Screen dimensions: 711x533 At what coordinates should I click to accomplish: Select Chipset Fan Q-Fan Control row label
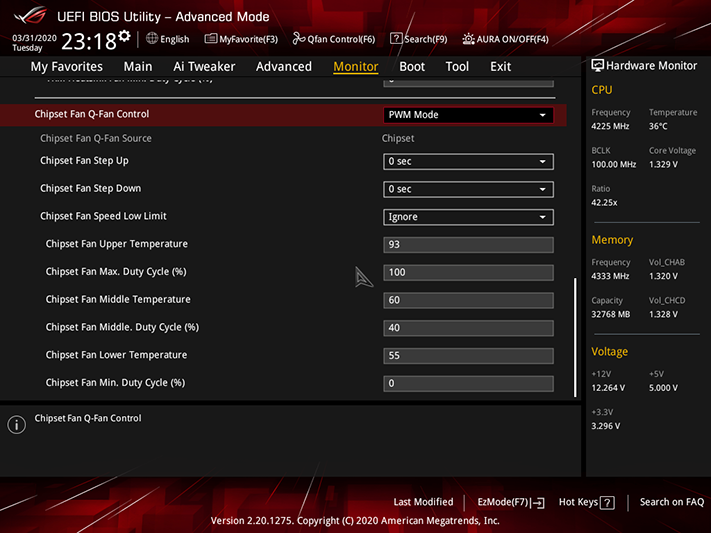[92, 114]
